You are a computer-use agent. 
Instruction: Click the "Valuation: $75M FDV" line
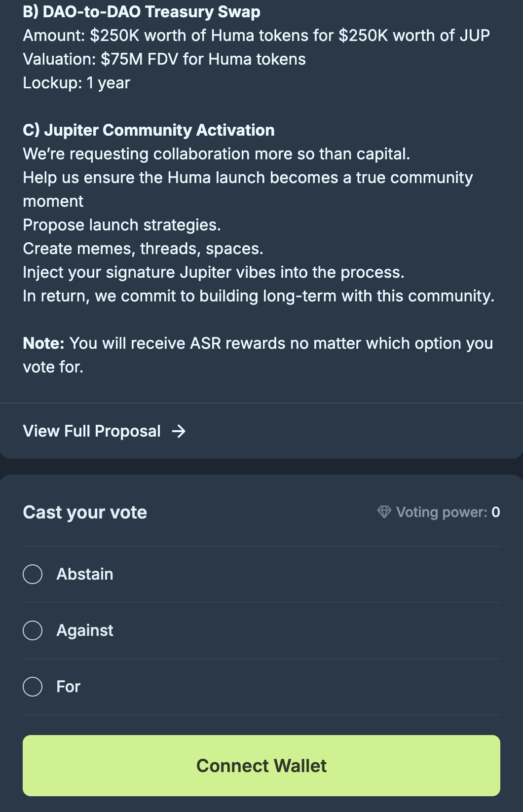(164, 59)
